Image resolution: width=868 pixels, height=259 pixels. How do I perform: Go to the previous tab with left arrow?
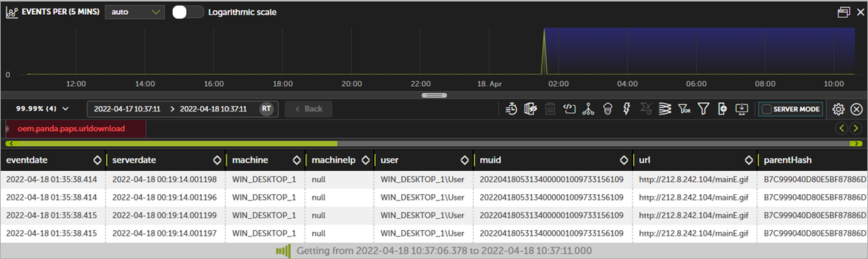842,128
